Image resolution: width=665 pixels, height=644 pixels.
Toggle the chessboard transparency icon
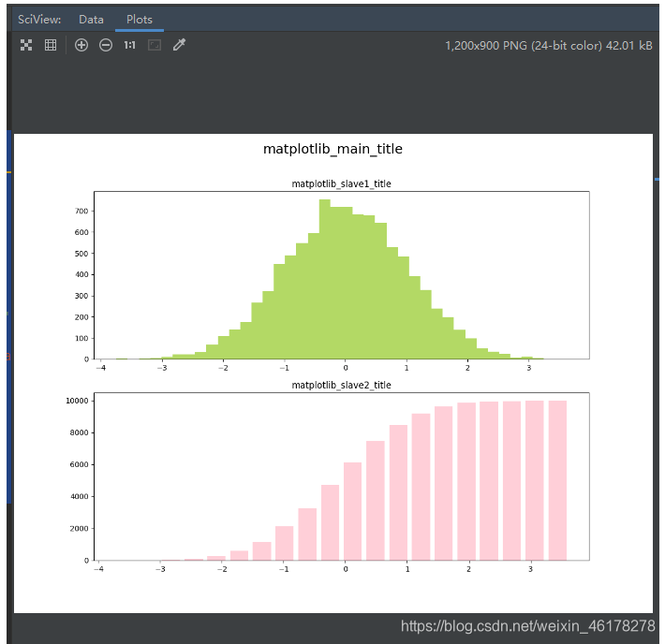(x=26, y=45)
